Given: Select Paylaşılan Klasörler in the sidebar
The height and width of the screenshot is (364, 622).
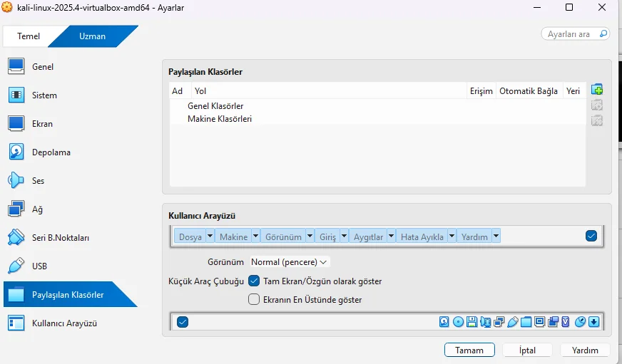Looking at the screenshot, I should tap(71, 294).
